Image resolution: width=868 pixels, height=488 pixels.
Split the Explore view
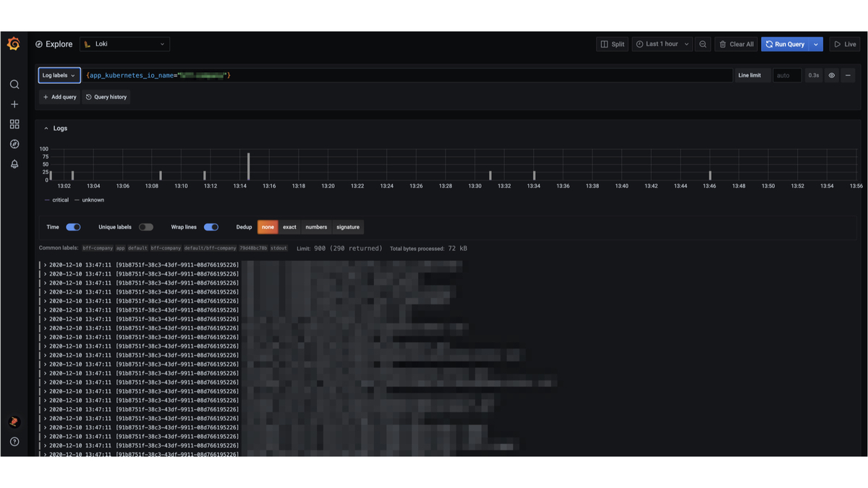pyautogui.click(x=613, y=44)
